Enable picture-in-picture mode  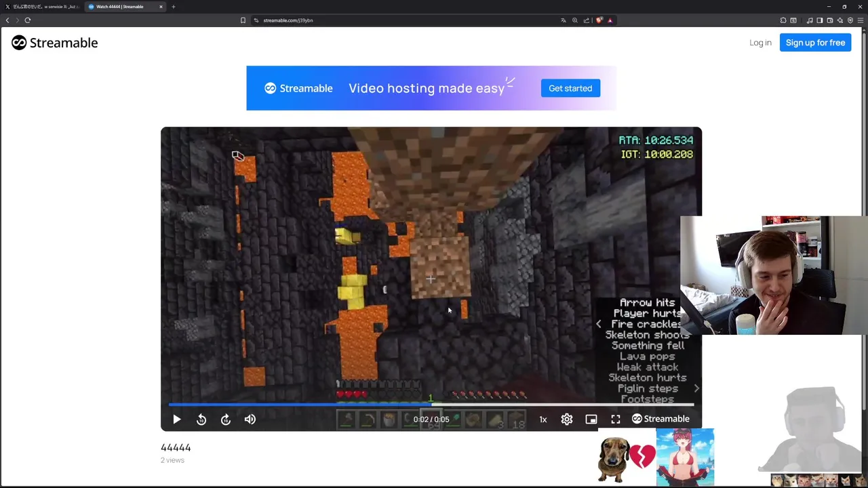click(591, 420)
